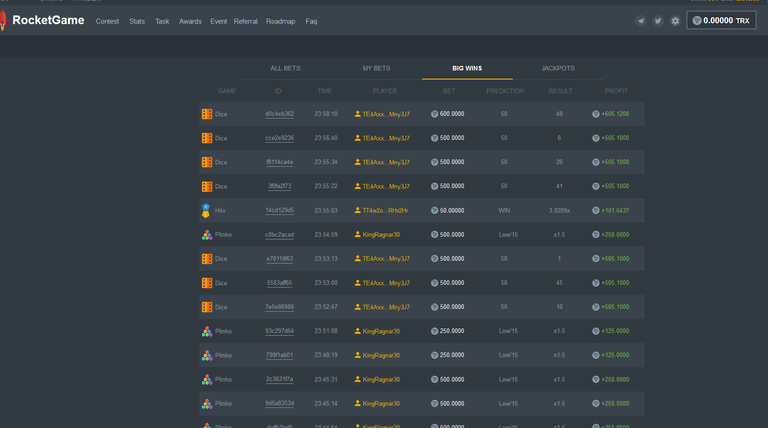Screen dimensions: 768x428
Task: Switch to the JACKPOTS tab
Action: (558, 69)
